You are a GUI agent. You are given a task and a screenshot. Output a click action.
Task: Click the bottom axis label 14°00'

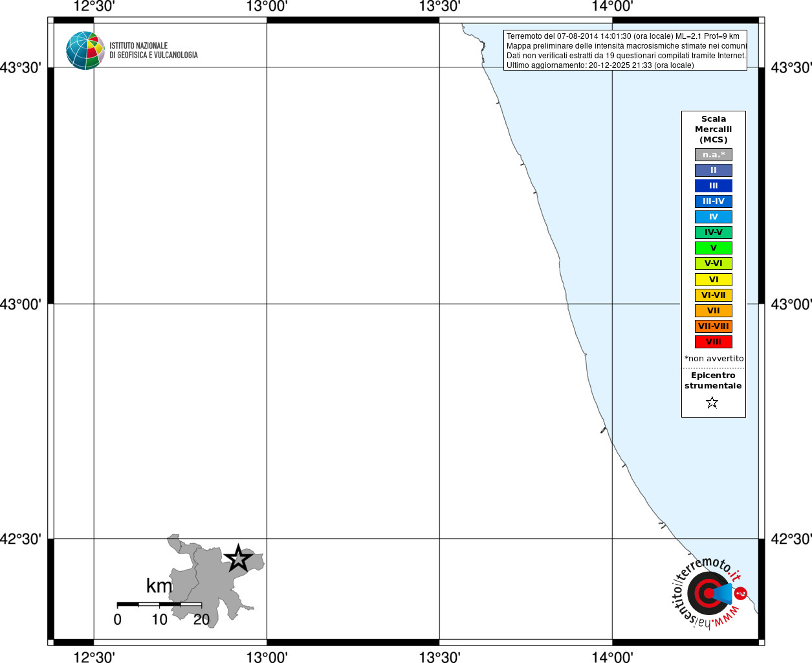[612, 657]
